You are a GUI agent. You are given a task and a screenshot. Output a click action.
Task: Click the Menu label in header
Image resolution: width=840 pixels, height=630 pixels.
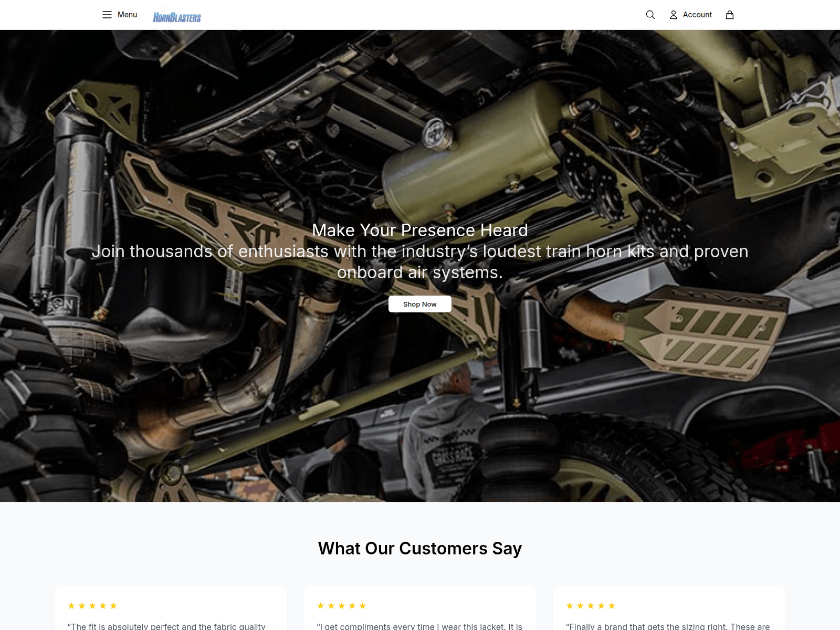point(127,15)
